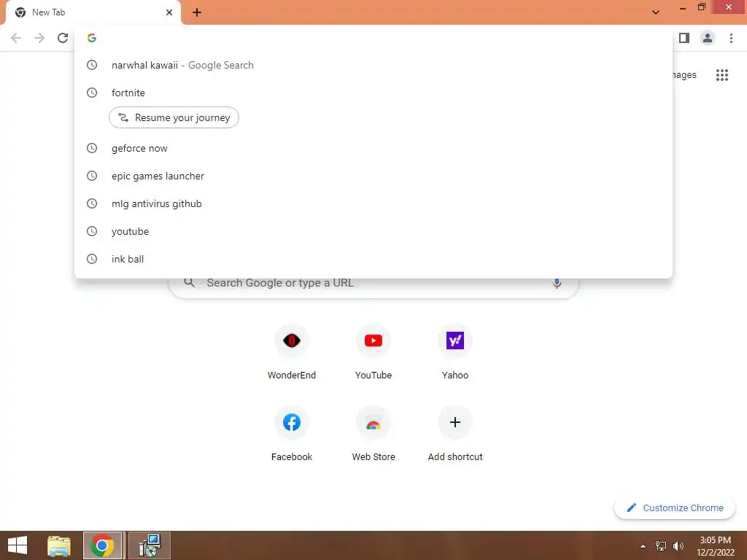Click the browser forward arrow
747x560 pixels.
coord(39,38)
